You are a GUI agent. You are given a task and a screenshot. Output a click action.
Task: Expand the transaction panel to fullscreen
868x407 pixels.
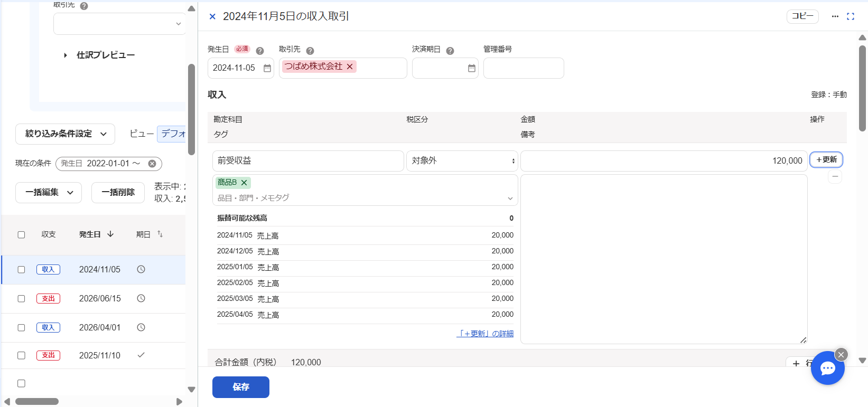[851, 16]
